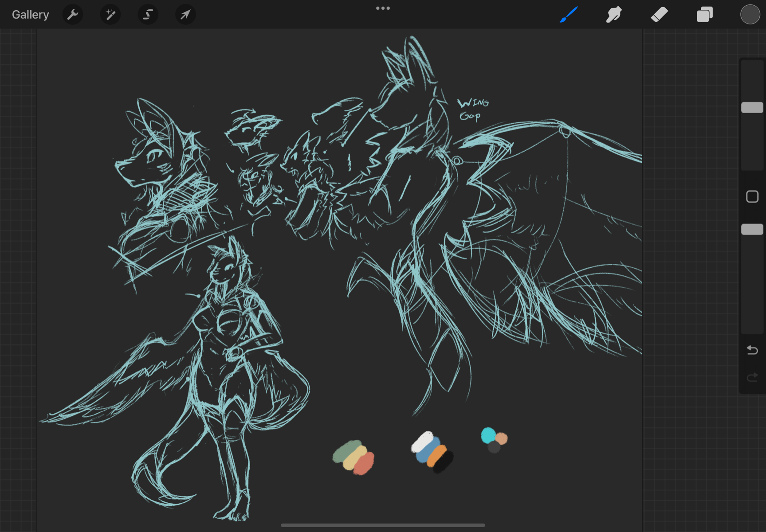Tap the three-dot menu at top center

click(383, 8)
